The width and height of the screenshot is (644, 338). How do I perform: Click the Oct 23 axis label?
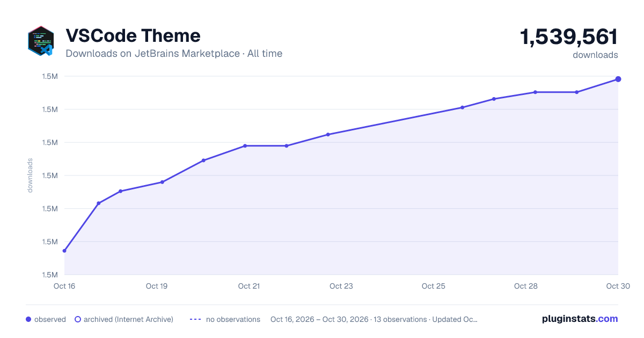point(341,286)
